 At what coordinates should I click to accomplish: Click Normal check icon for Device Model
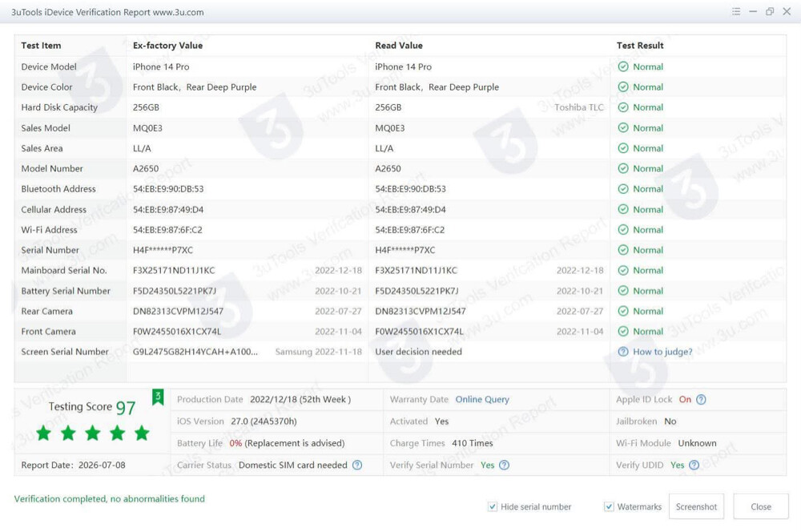pos(622,66)
